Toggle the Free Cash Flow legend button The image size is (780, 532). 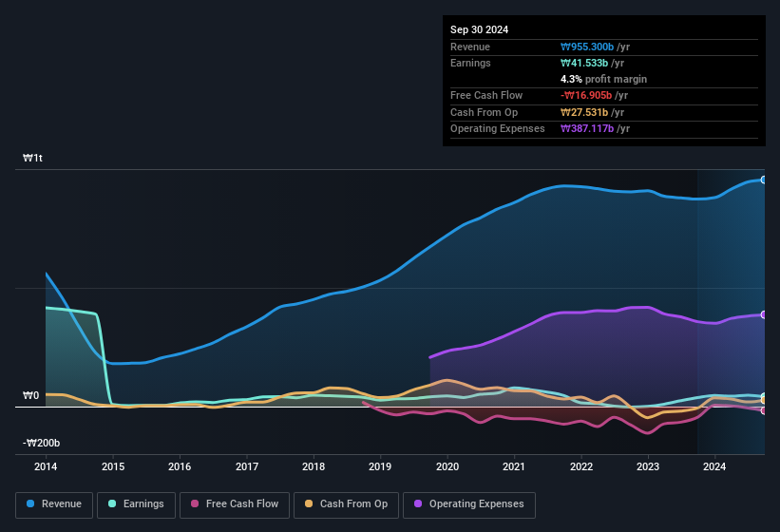[x=235, y=504]
